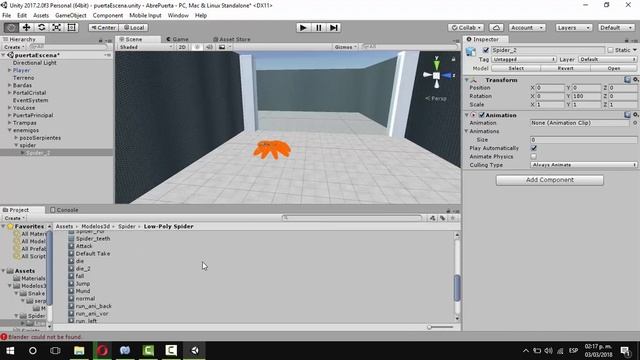Pick animation clip with object selector circle
Image resolution: width=640 pixels, height=360 pixels.
(635, 123)
